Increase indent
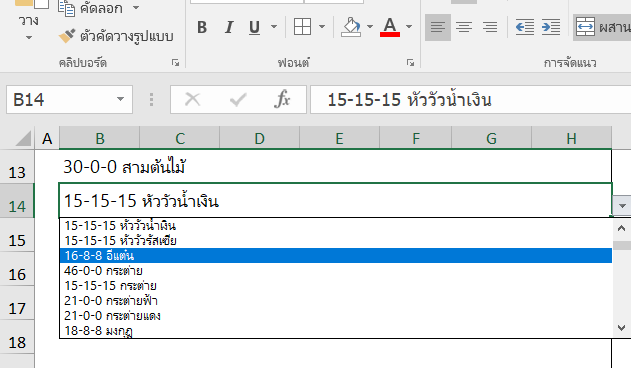The width and height of the screenshot is (631, 368). coord(551,27)
